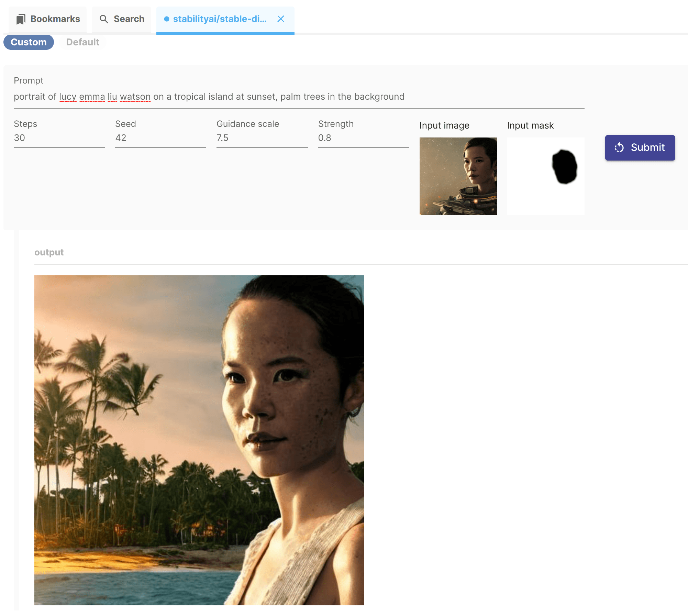Select the Custom mode pill
This screenshot has width=688, height=616.
(x=29, y=42)
